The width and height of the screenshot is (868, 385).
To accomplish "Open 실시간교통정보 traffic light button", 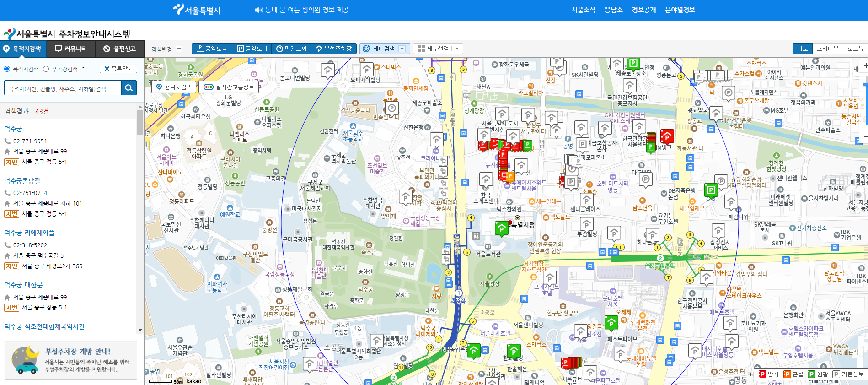I will point(229,87).
